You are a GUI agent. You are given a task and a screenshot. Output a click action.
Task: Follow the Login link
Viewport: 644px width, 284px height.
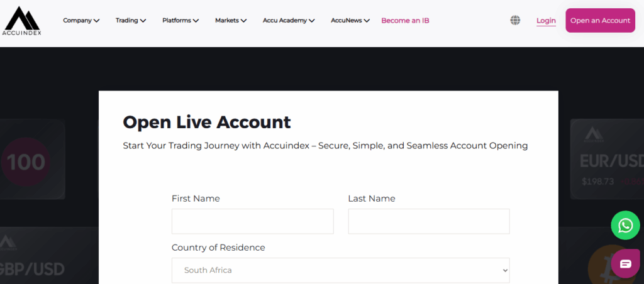546,21
